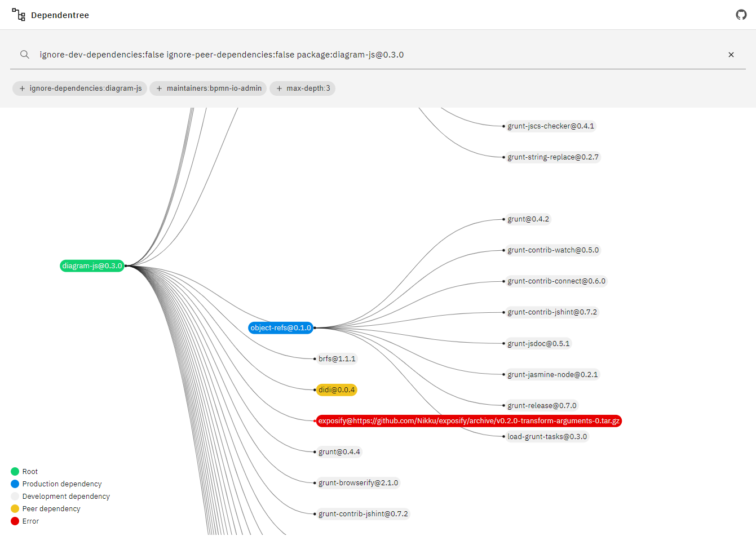Click the 'Production dependency' legend label

pos(62,484)
